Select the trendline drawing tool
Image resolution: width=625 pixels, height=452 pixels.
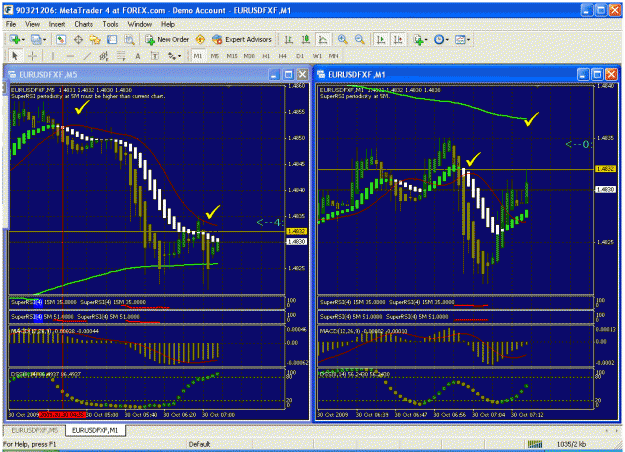(87, 56)
